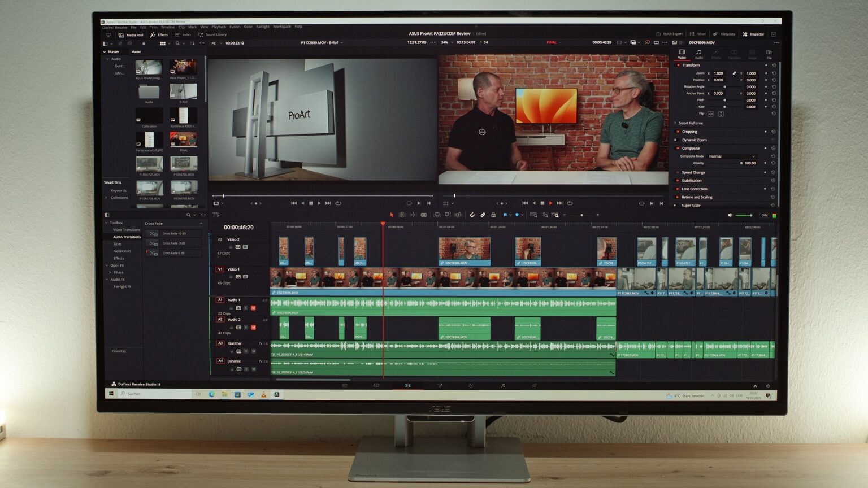Disable the Video 2 track

tap(245, 247)
